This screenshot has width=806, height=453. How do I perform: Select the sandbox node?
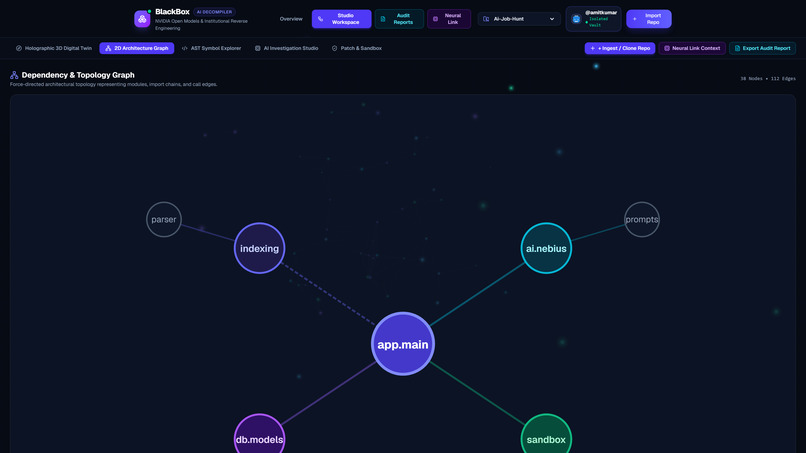click(546, 433)
